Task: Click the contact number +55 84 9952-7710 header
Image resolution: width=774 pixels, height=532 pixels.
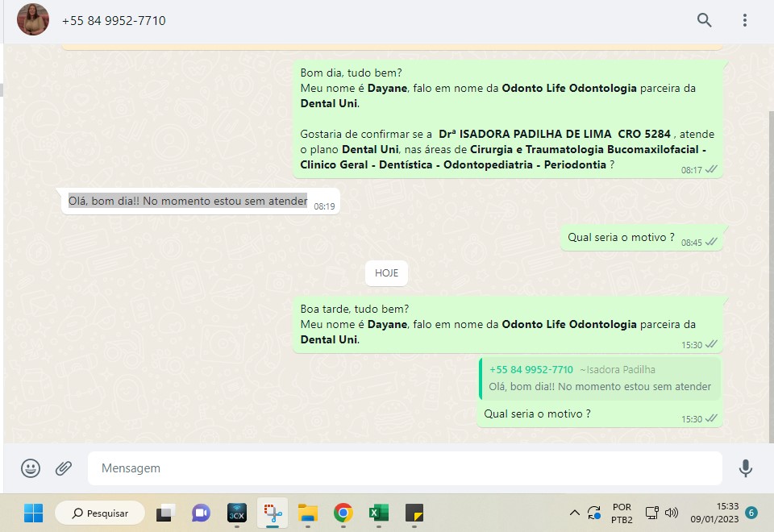Action: click(114, 20)
